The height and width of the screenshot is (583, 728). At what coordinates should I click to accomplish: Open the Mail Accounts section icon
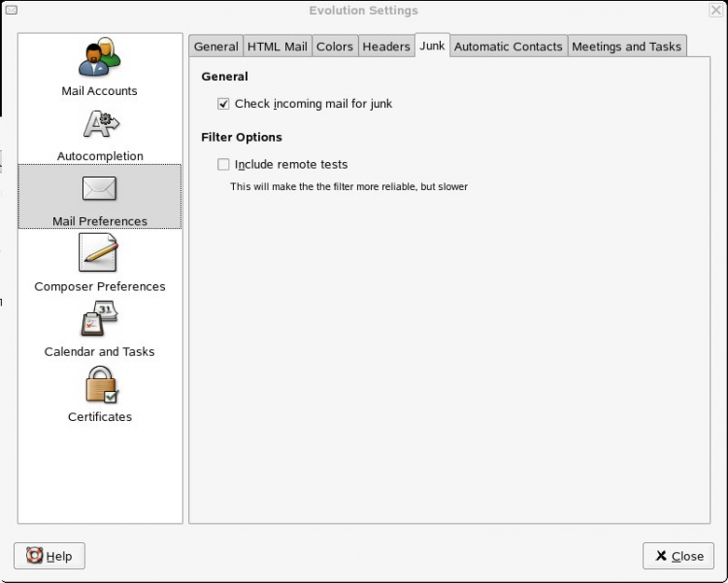click(99, 59)
